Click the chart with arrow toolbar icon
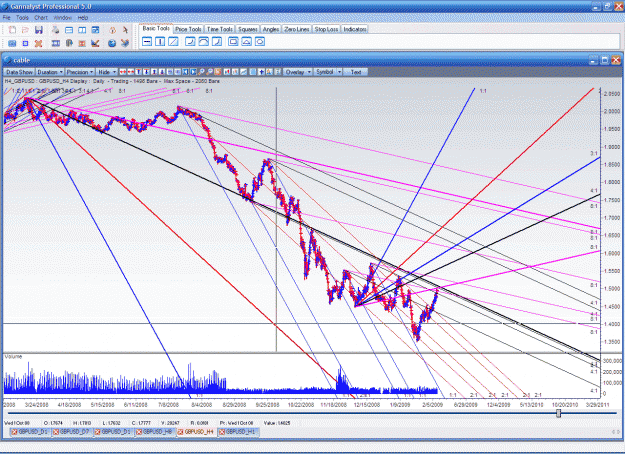 (x=95, y=43)
